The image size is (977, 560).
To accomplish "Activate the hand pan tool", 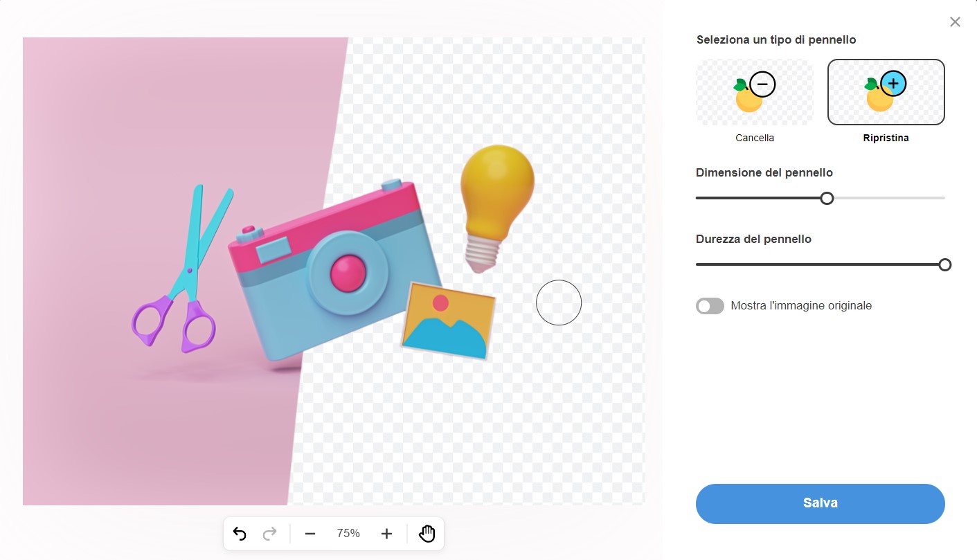I will pyautogui.click(x=427, y=534).
